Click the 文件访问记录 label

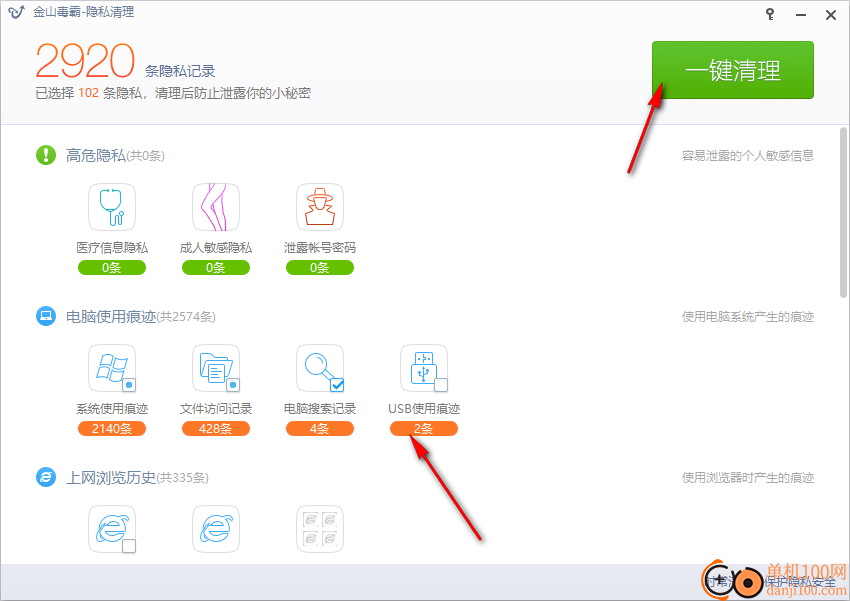pyautogui.click(x=216, y=409)
